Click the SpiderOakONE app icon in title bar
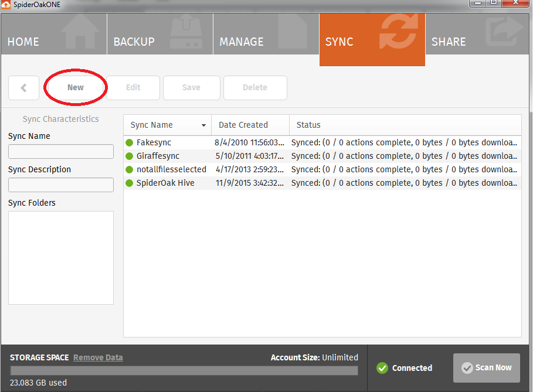 (6, 5)
